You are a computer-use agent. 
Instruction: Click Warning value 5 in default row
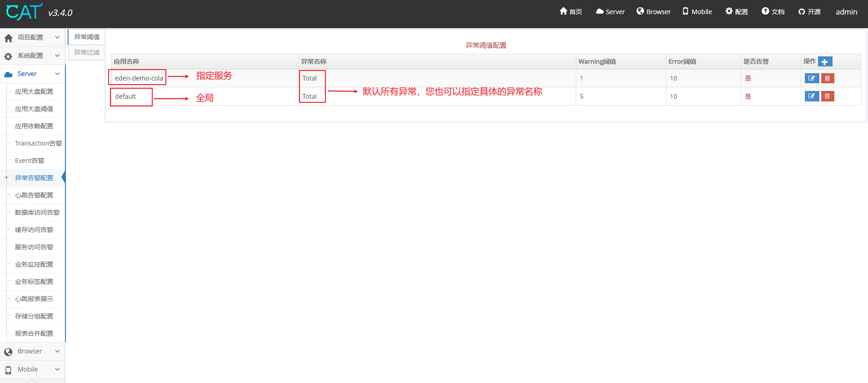pyautogui.click(x=582, y=96)
